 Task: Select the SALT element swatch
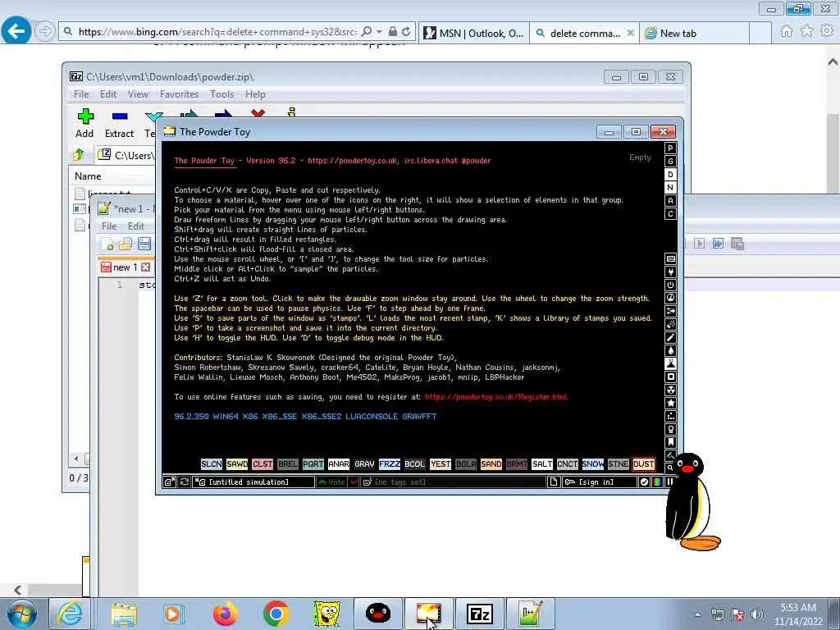[x=541, y=464]
